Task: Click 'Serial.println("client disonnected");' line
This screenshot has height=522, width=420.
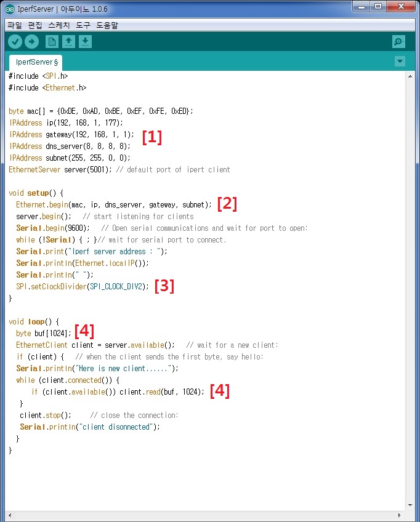Action: pyautogui.click(x=89, y=427)
